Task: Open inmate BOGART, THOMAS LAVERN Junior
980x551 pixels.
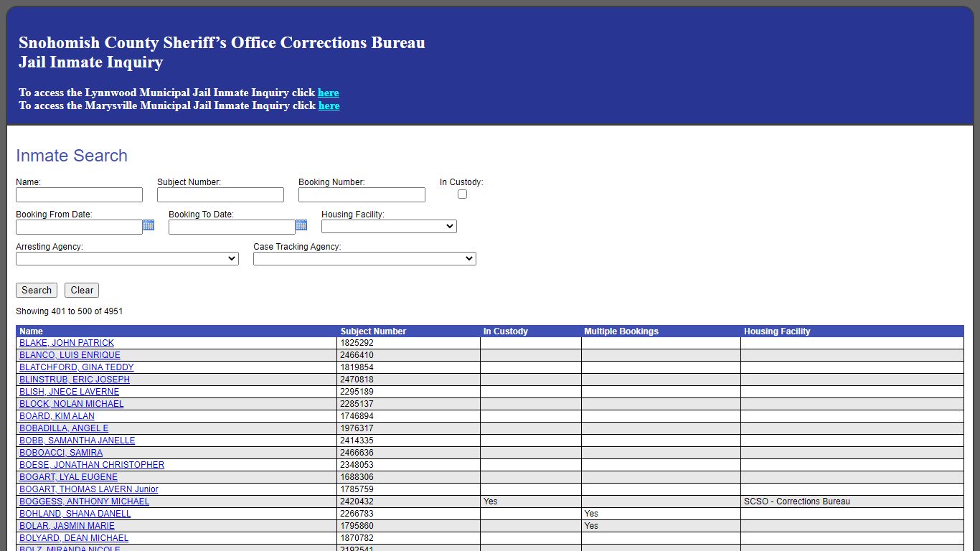Action: pos(89,489)
